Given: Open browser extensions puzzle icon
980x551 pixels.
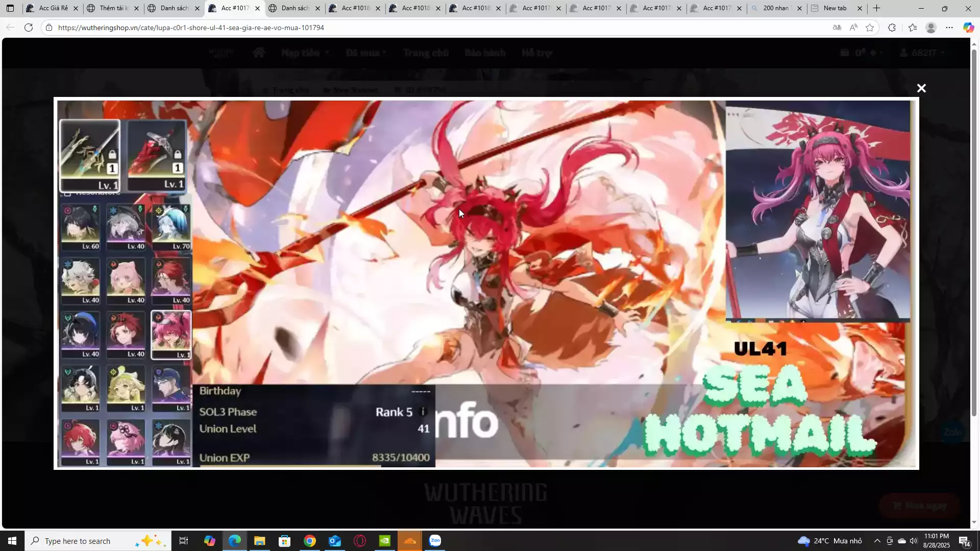Looking at the screenshot, I should 892,28.
